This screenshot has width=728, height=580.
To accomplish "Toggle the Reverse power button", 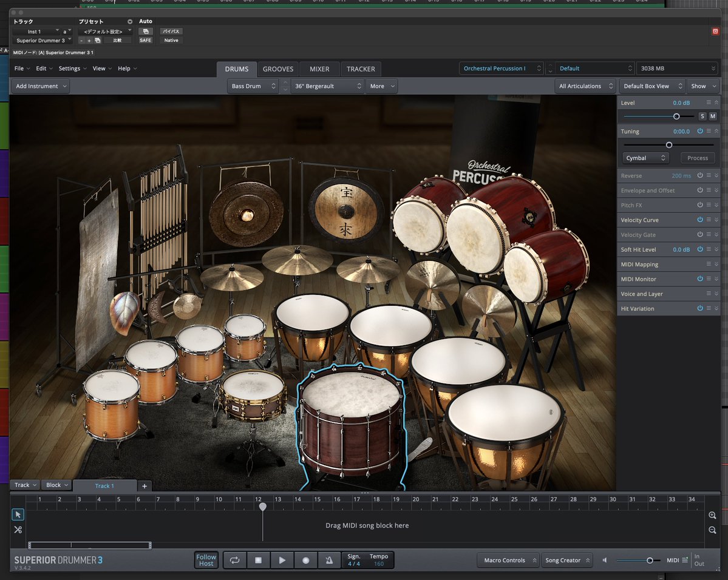I will click(x=699, y=175).
